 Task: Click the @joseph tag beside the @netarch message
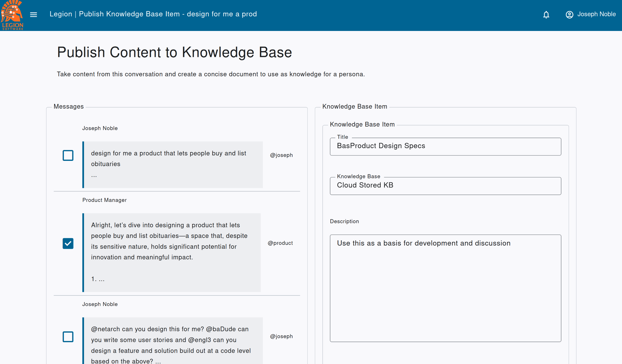(281, 336)
